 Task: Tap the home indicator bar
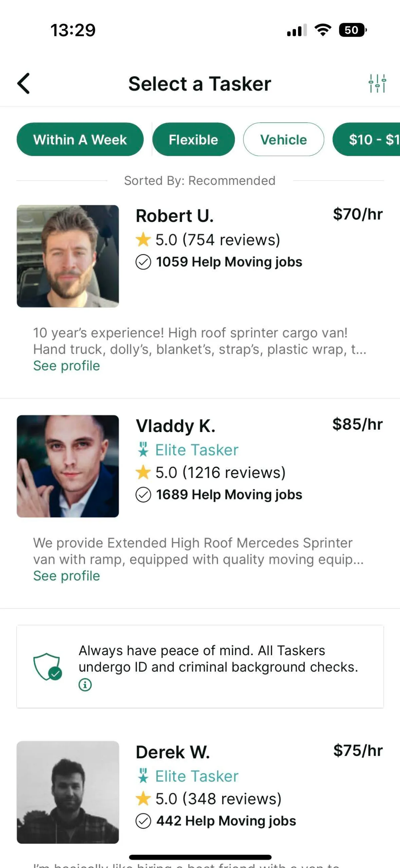200,857
